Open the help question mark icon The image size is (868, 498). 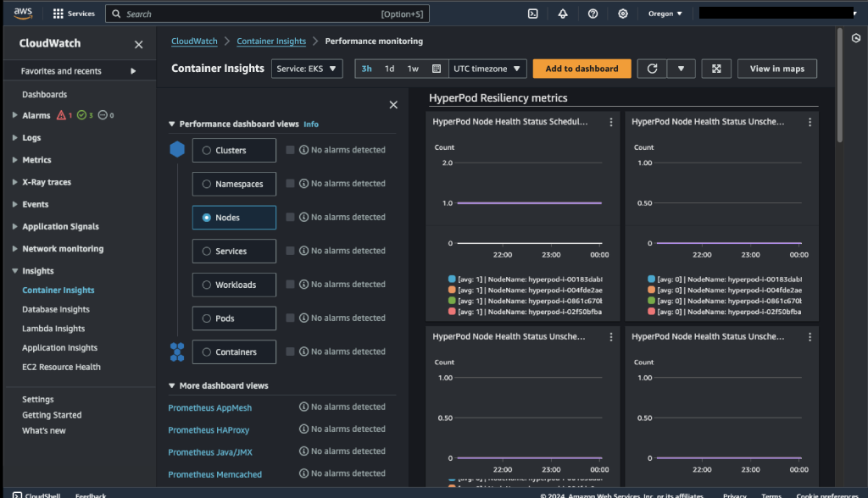593,14
